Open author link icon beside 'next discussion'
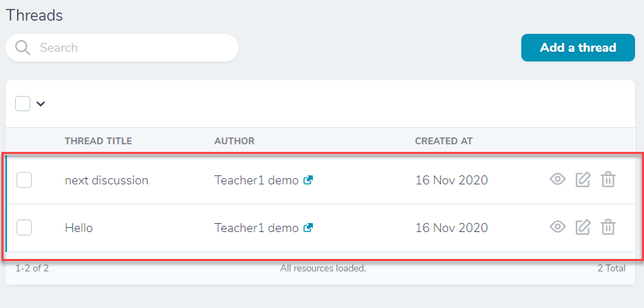The width and height of the screenshot is (644, 308). tap(308, 180)
